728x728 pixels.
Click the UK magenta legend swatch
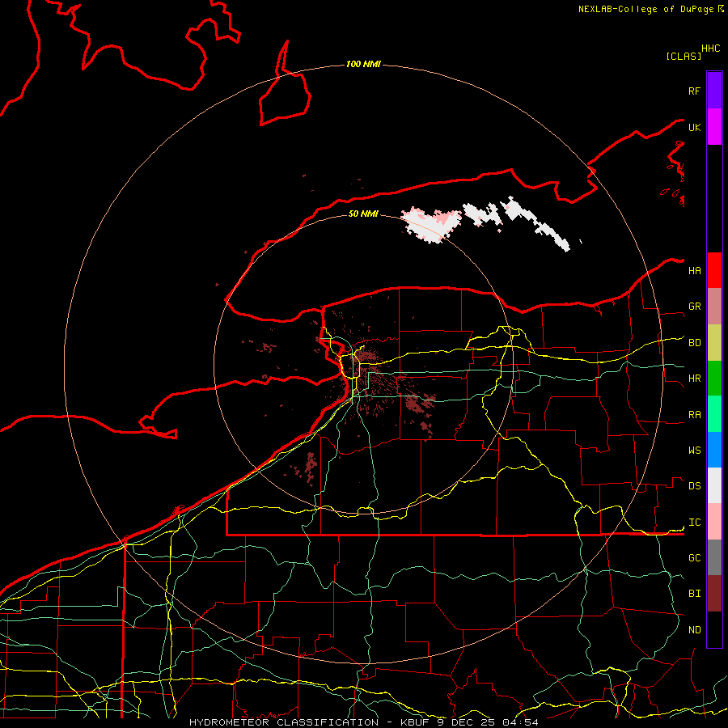[714, 127]
